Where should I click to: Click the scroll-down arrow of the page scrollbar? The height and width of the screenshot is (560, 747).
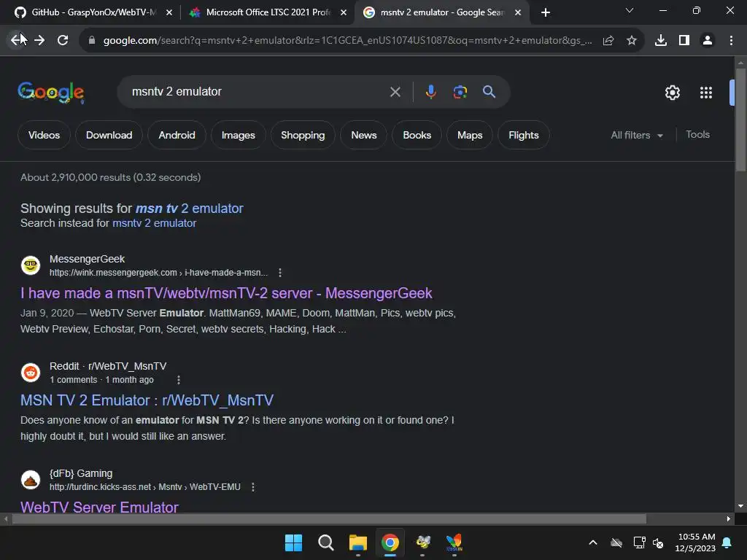coord(740,507)
